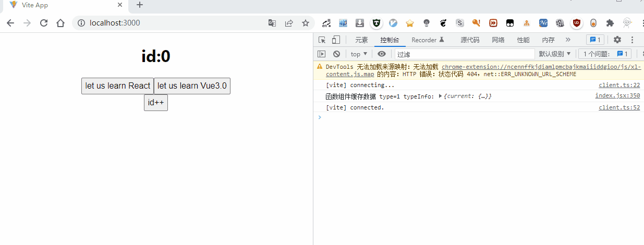Click the yellow star extension icon
The height and width of the screenshot is (245, 644).
pyautogui.click(x=410, y=23)
